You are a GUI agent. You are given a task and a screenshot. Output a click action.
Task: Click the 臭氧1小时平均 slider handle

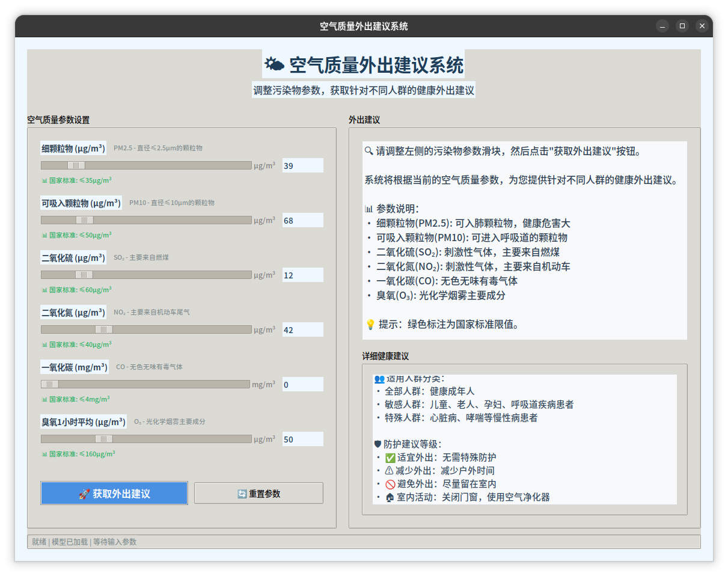click(104, 439)
